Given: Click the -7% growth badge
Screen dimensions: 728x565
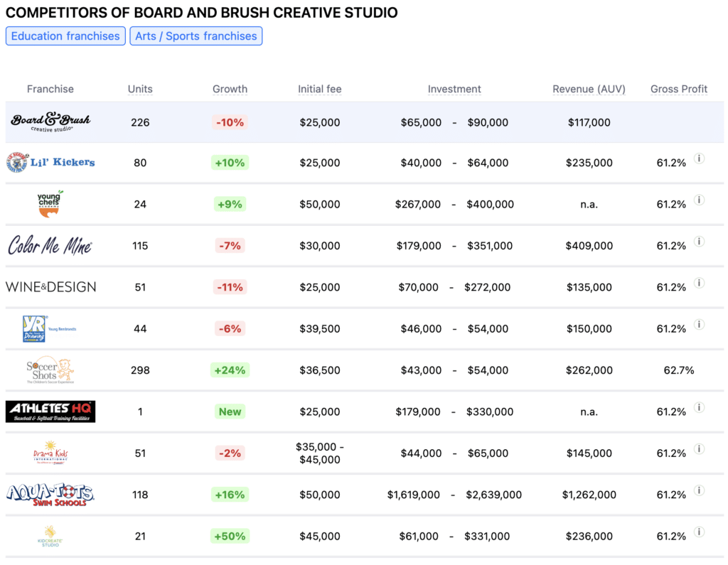Looking at the screenshot, I should point(230,246).
